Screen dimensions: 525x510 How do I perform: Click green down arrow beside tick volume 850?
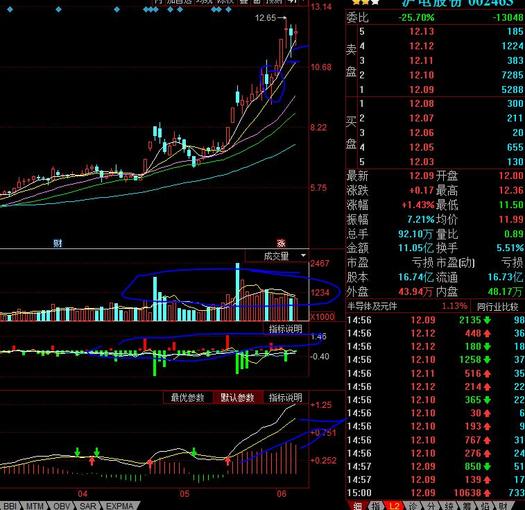(487, 466)
